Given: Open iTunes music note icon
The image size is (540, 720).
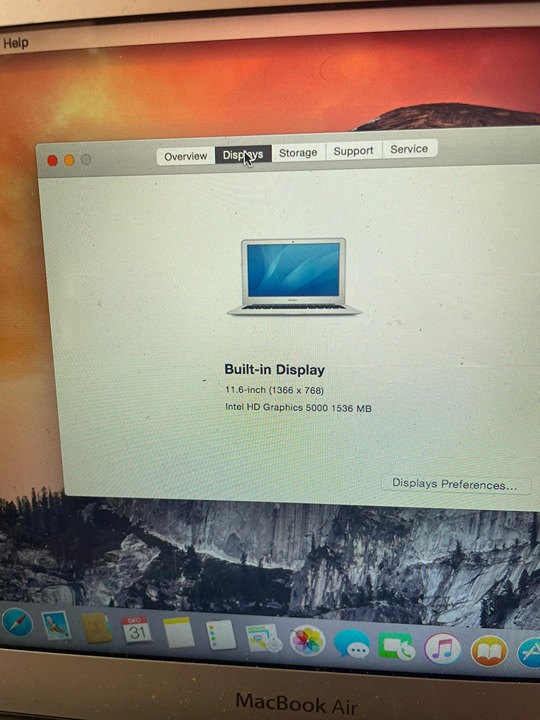Looking at the screenshot, I should (x=442, y=648).
